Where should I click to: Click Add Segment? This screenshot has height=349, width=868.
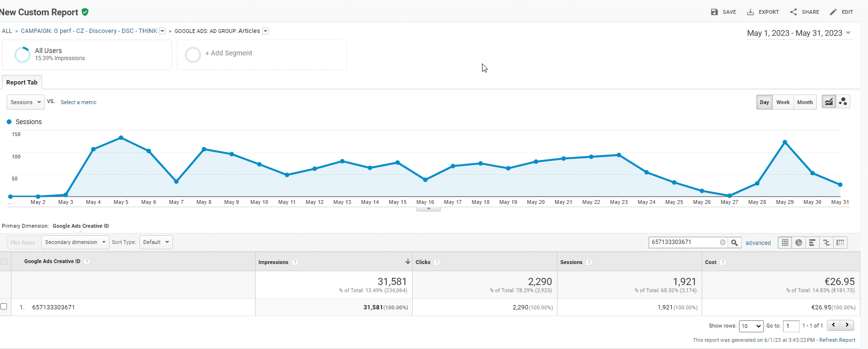point(262,55)
